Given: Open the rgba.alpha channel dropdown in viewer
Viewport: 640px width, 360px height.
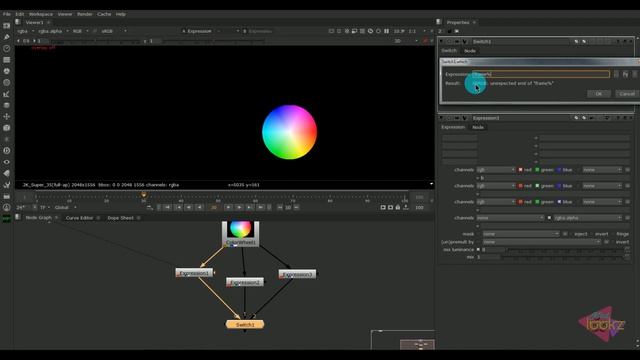Looking at the screenshot, I should click(53, 31).
